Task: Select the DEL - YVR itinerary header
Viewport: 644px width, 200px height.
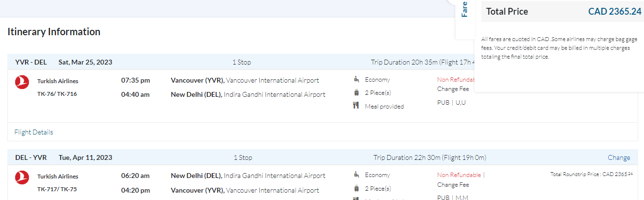Action: (31, 157)
